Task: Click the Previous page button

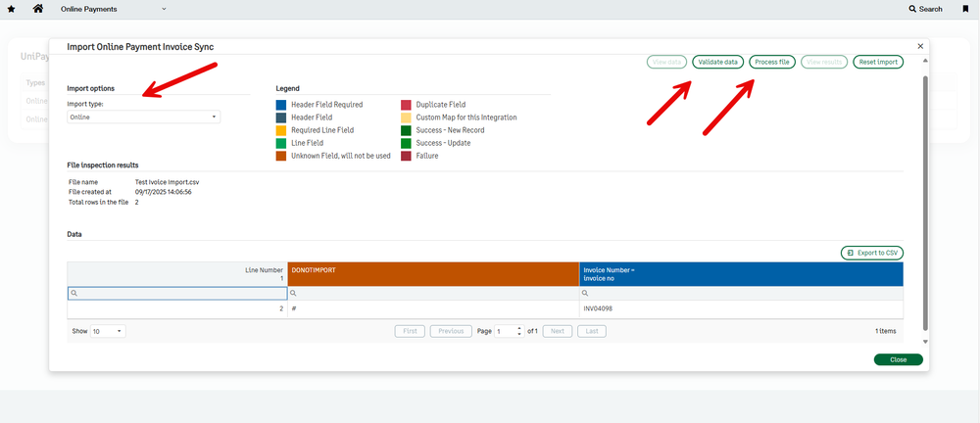Action: click(451, 331)
